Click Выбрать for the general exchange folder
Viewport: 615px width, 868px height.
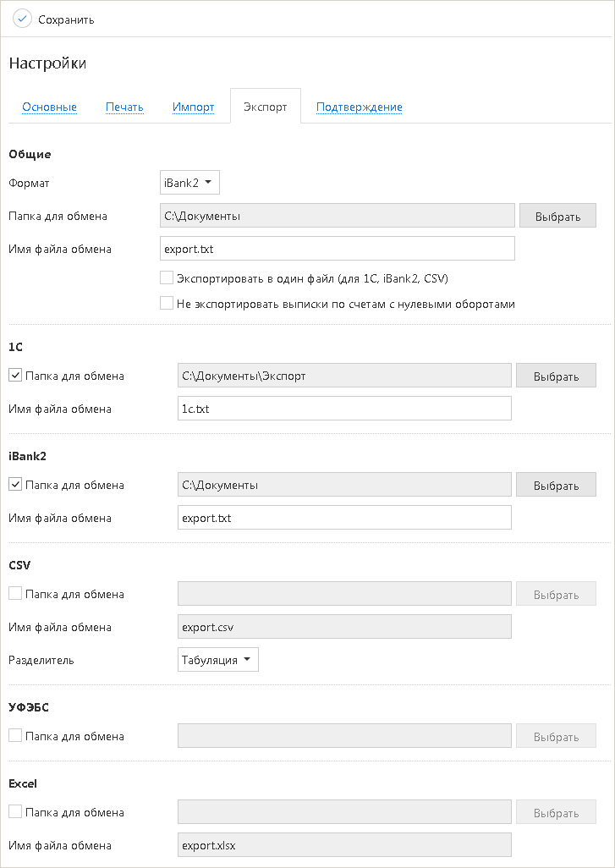coord(557,216)
